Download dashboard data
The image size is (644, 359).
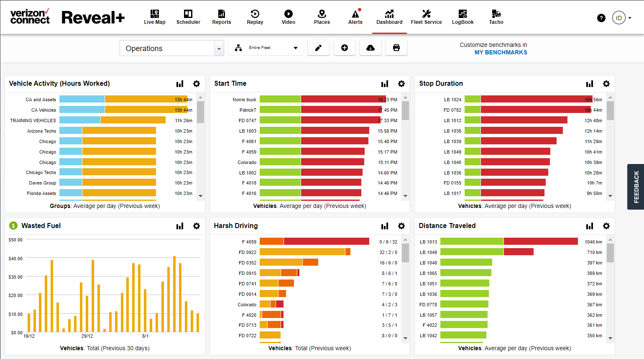coord(370,48)
